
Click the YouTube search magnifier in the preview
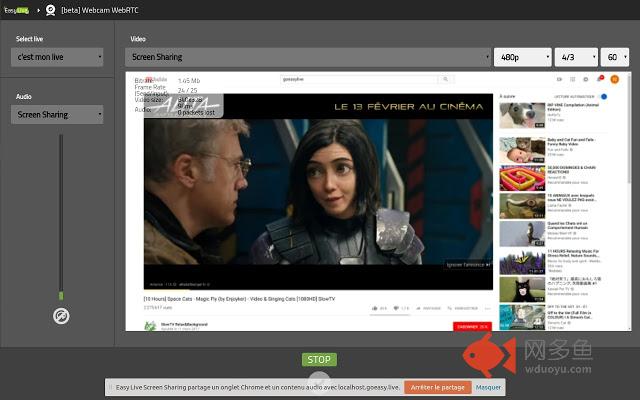446,79
